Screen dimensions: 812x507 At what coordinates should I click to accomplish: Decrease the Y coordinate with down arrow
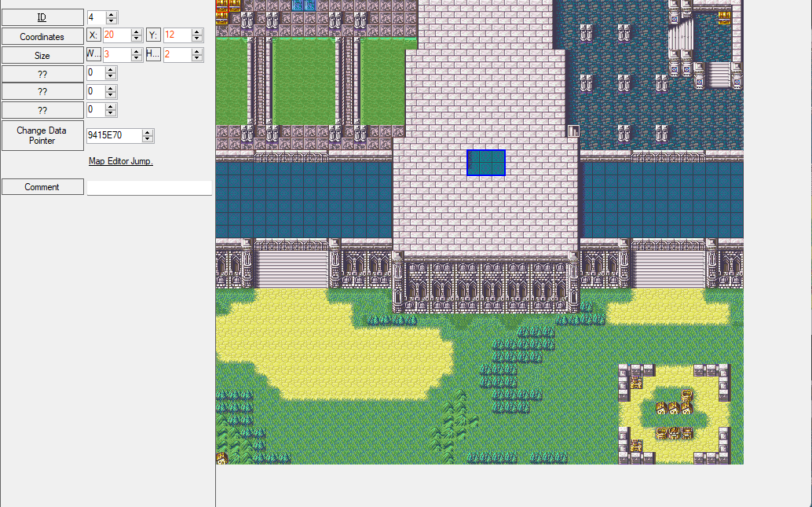tap(197, 39)
